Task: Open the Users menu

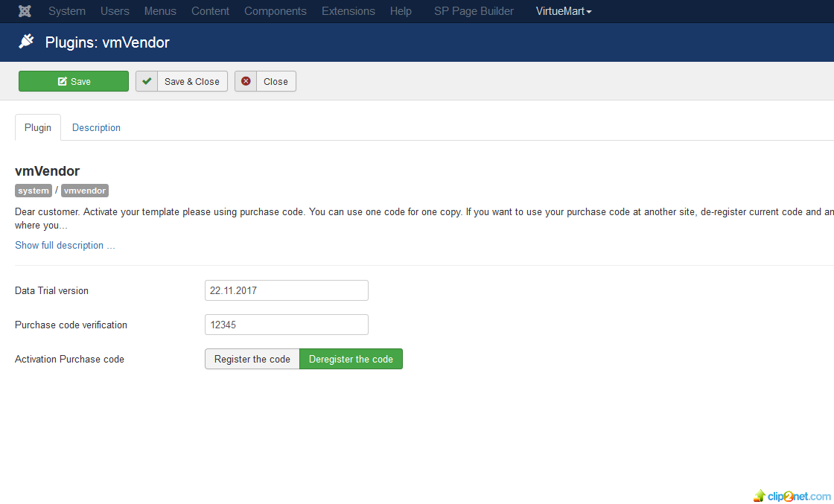Action: tap(115, 11)
